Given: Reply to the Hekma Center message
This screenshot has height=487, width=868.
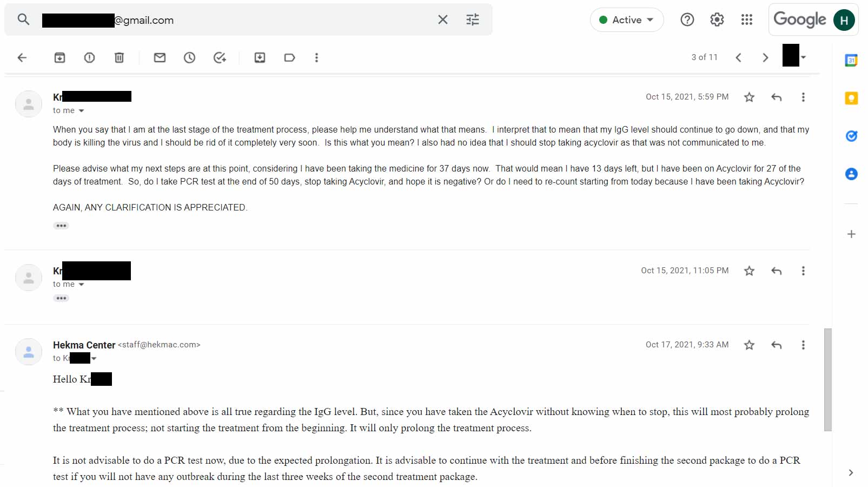Looking at the screenshot, I should [777, 345].
